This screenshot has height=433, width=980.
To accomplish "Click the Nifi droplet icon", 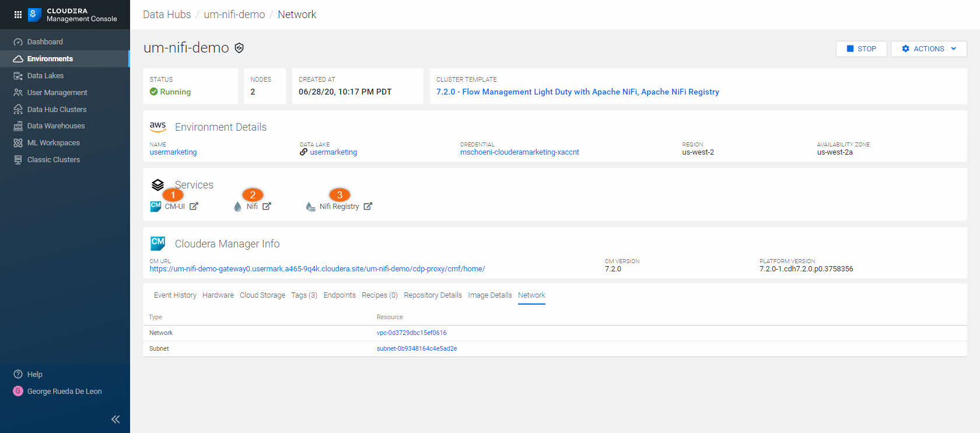I will (237, 207).
